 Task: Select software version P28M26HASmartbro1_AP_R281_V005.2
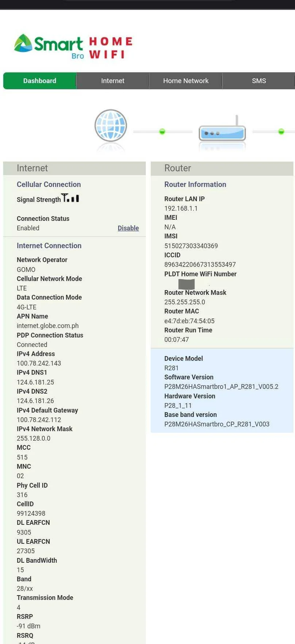(x=221, y=387)
